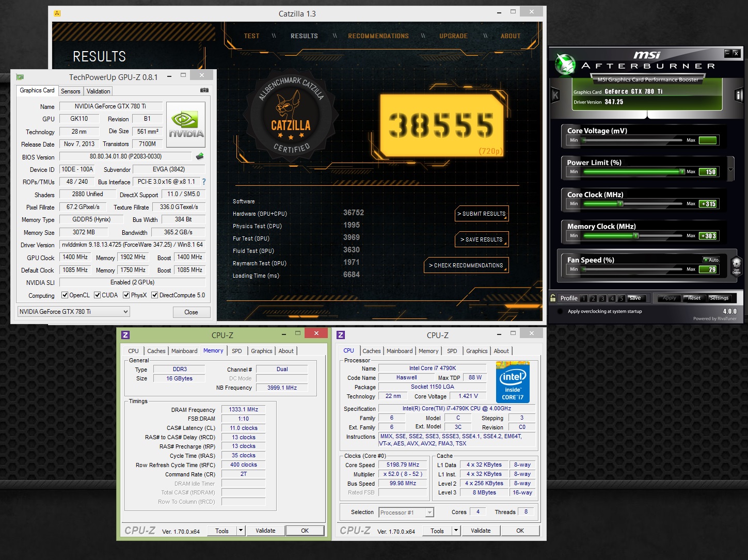Open Mainboard tab in CPU-Z CPU window
Image resolution: width=748 pixels, height=560 pixels.
(x=400, y=351)
